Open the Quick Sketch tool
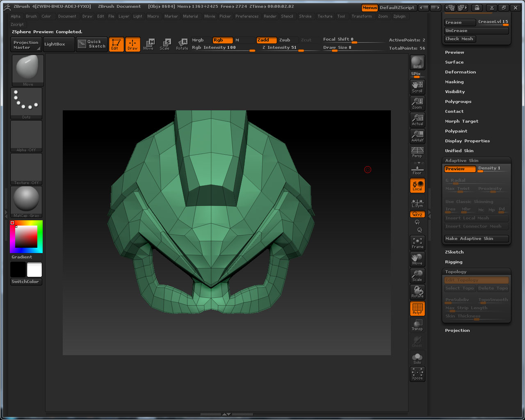525x420 pixels. coord(92,44)
